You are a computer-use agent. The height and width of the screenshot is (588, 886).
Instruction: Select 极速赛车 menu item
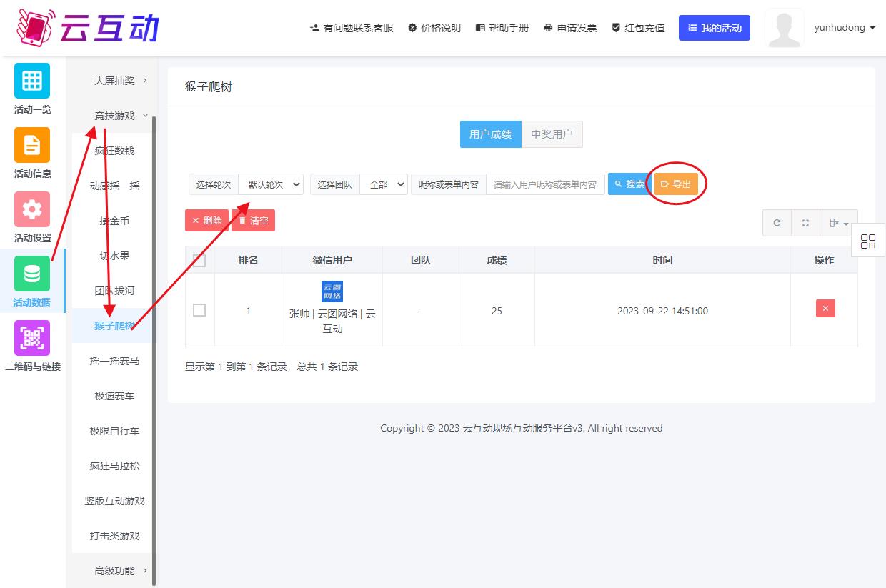(114, 396)
